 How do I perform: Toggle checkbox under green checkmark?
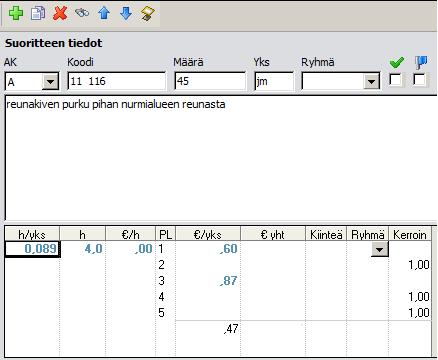395,80
